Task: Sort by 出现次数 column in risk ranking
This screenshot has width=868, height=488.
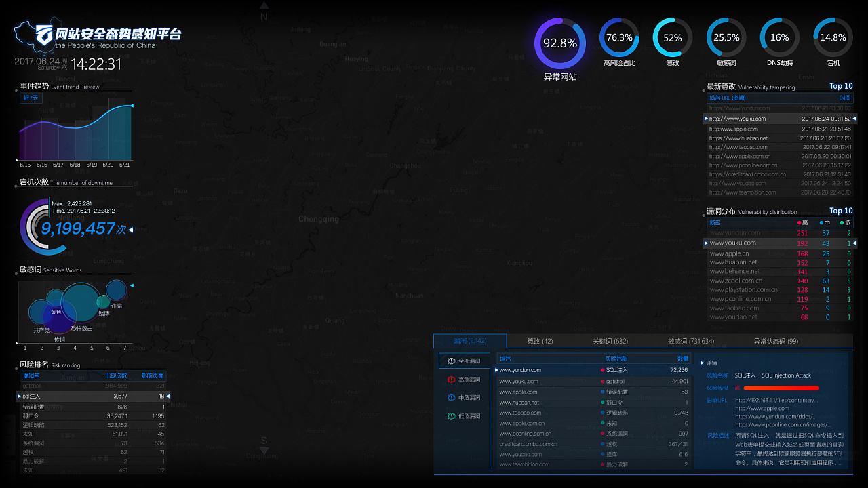Action: 116,375
